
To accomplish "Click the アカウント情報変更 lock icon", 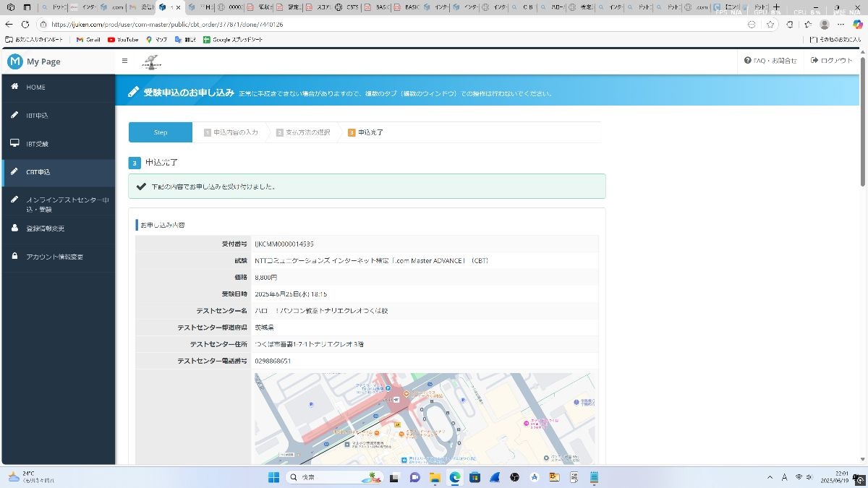I will click(x=14, y=257).
